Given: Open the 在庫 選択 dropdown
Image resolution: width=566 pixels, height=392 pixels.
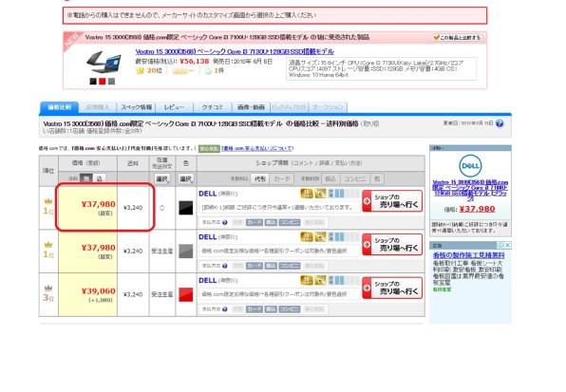Looking at the screenshot, I should (162, 178).
